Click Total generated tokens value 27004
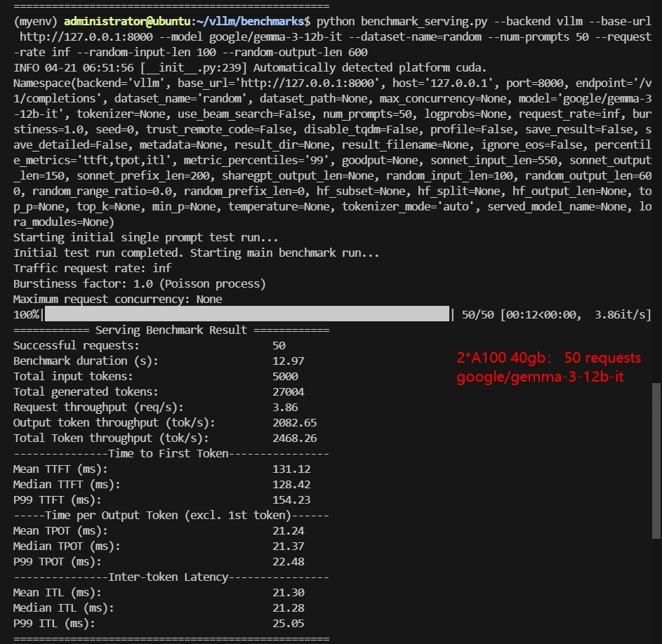 [x=288, y=392]
